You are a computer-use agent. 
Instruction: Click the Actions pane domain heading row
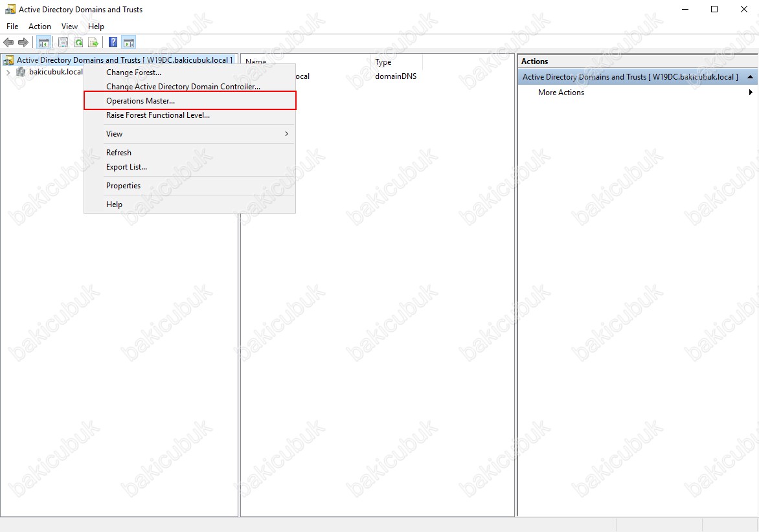(638, 77)
